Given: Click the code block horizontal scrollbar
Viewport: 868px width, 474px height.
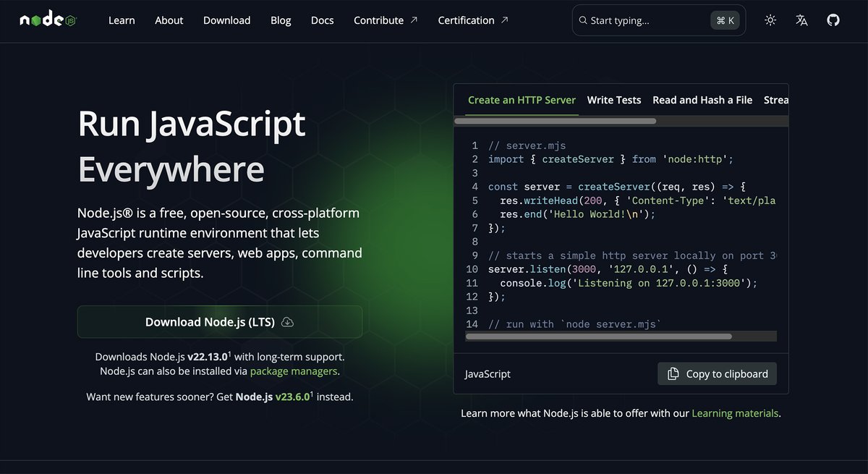Looking at the screenshot, I should [x=599, y=337].
